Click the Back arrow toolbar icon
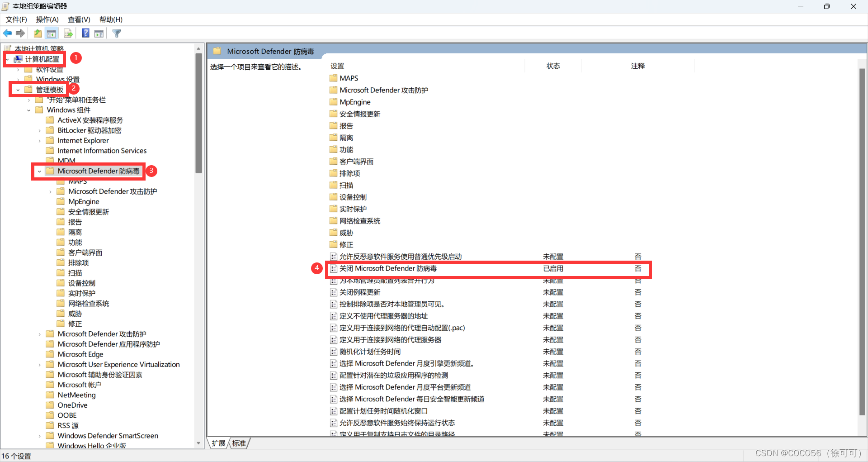Screen dimensions: 868x462 point(8,33)
